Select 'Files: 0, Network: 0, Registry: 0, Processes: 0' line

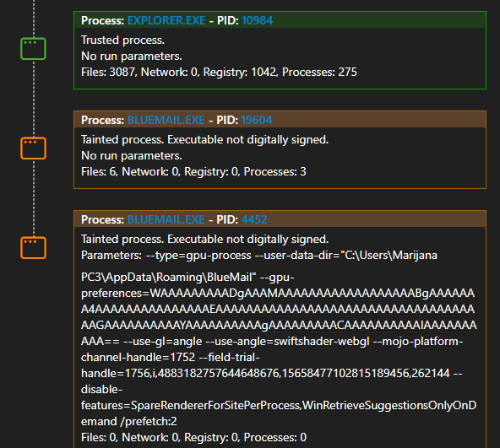(193, 437)
